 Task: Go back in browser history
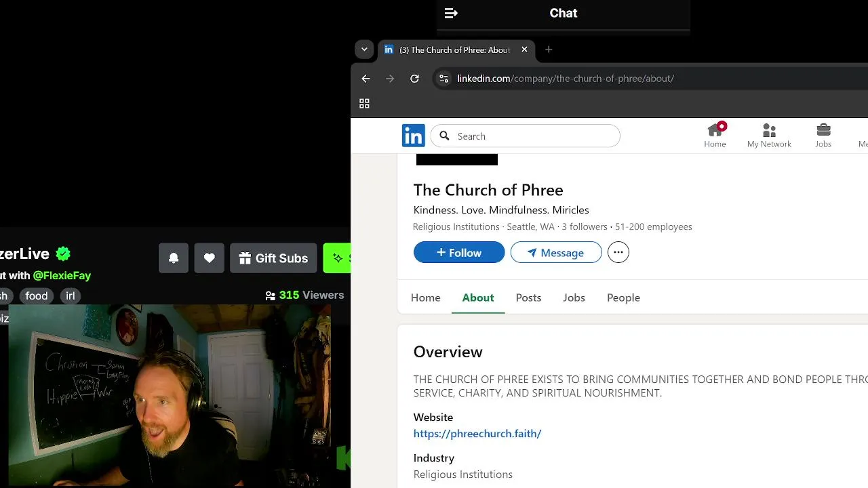coord(366,79)
